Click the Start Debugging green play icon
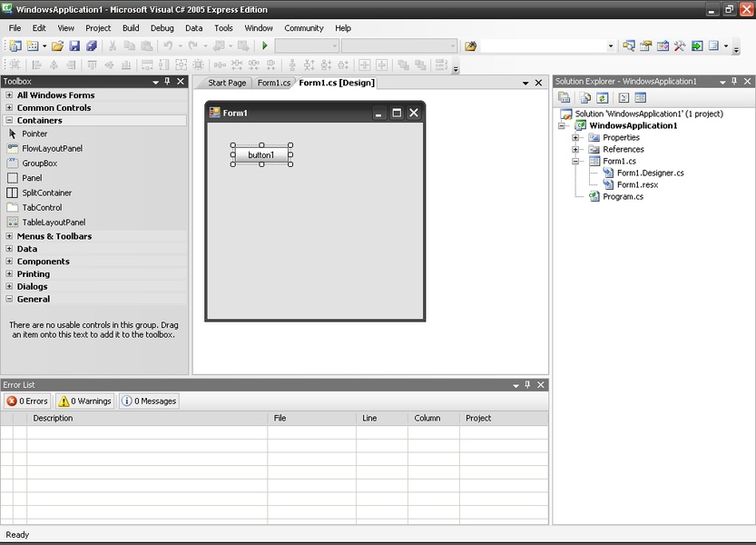Image resolution: width=756 pixels, height=545 pixels. click(265, 45)
